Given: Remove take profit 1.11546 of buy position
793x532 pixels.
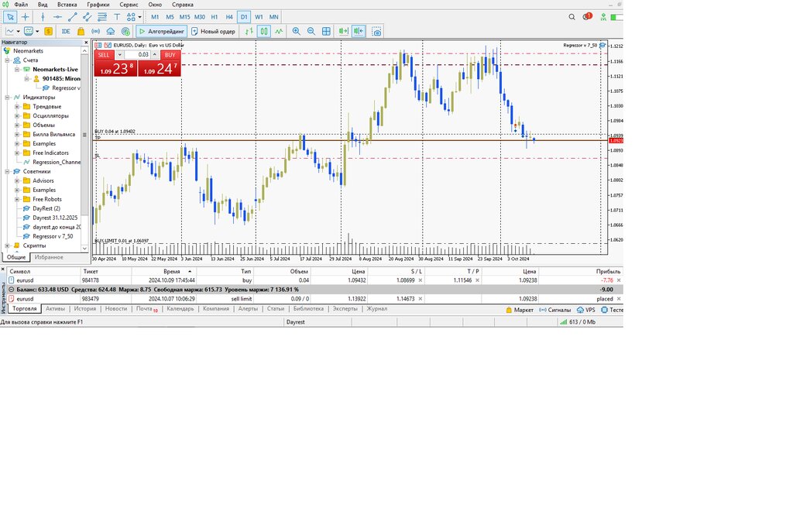Looking at the screenshot, I should pyautogui.click(x=477, y=280).
